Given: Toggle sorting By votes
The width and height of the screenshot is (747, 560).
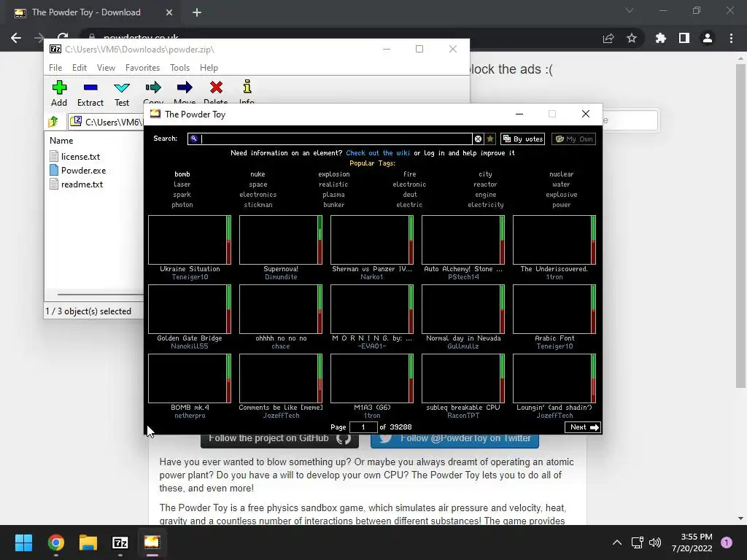Looking at the screenshot, I should (x=522, y=139).
